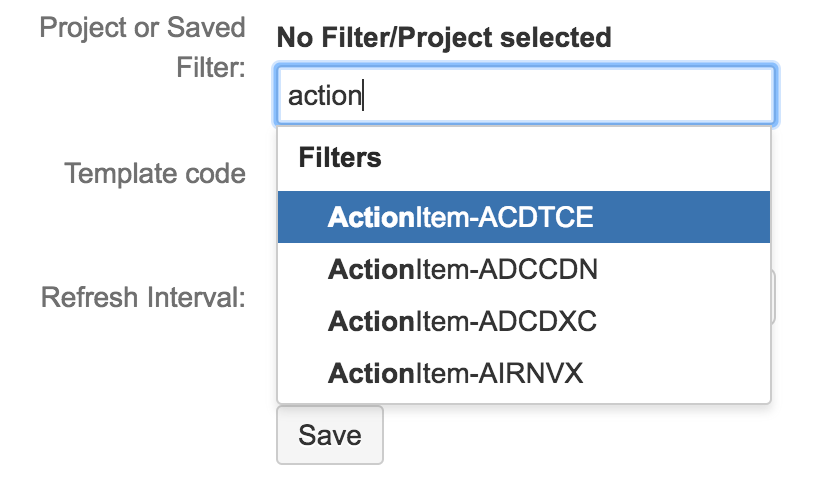The height and width of the screenshot is (493, 831).
Task: Click the Save button
Action: (x=329, y=435)
